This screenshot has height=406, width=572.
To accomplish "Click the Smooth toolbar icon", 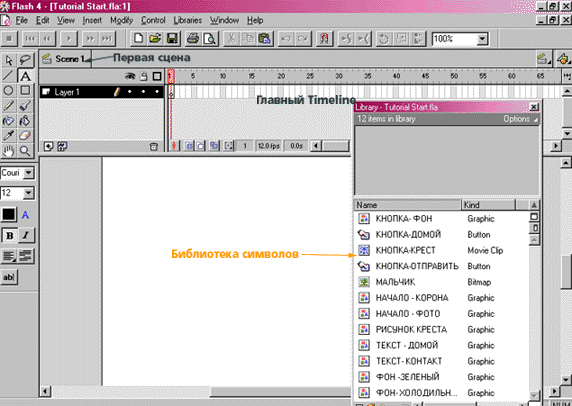I will click(345, 38).
